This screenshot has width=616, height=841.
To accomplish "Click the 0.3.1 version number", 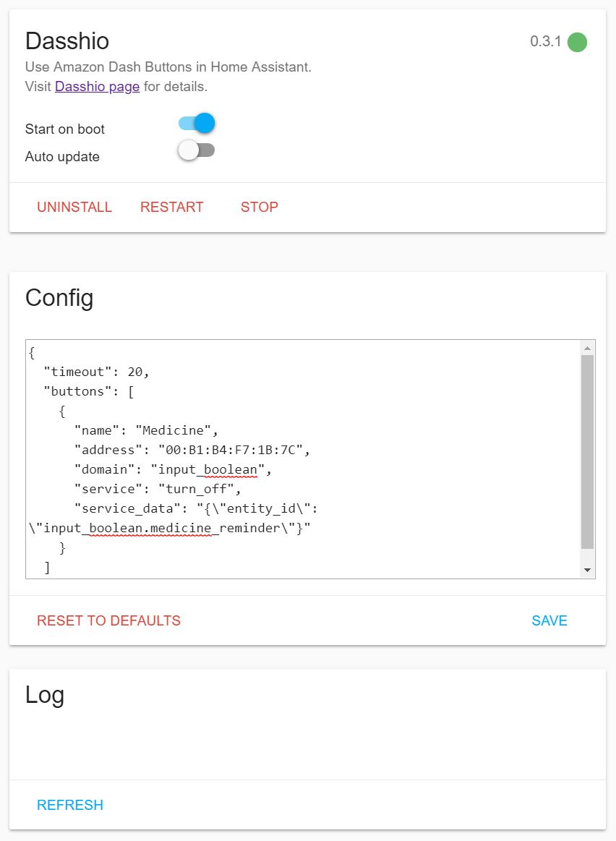I will click(x=545, y=41).
